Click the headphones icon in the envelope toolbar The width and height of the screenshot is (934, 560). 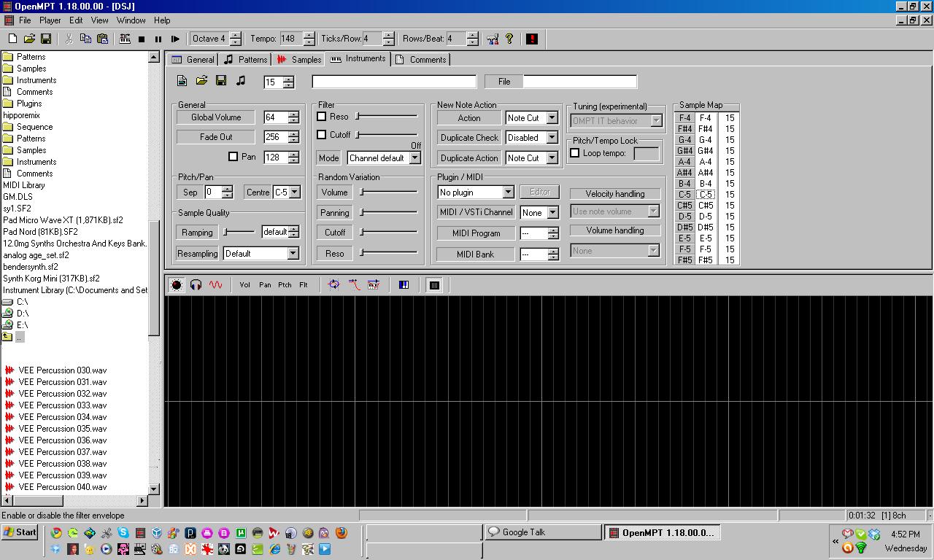(x=196, y=285)
